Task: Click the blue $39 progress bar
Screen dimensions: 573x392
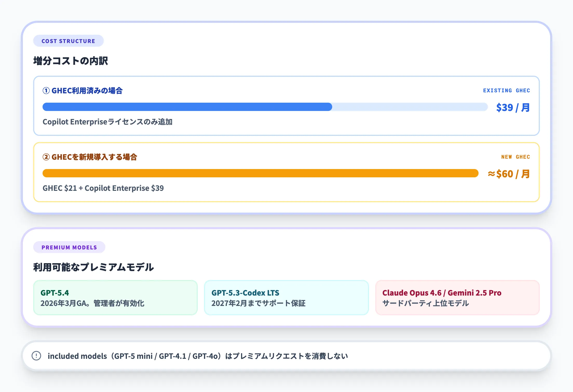Action: pos(187,107)
